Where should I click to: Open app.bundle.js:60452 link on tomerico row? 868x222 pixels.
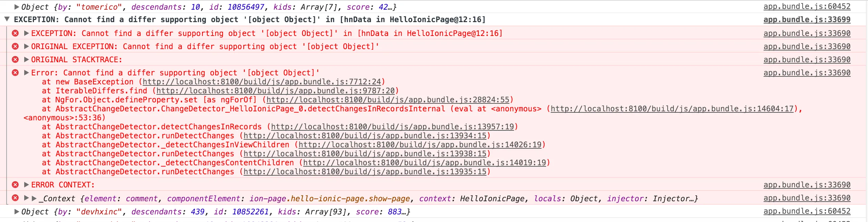coord(807,6)
